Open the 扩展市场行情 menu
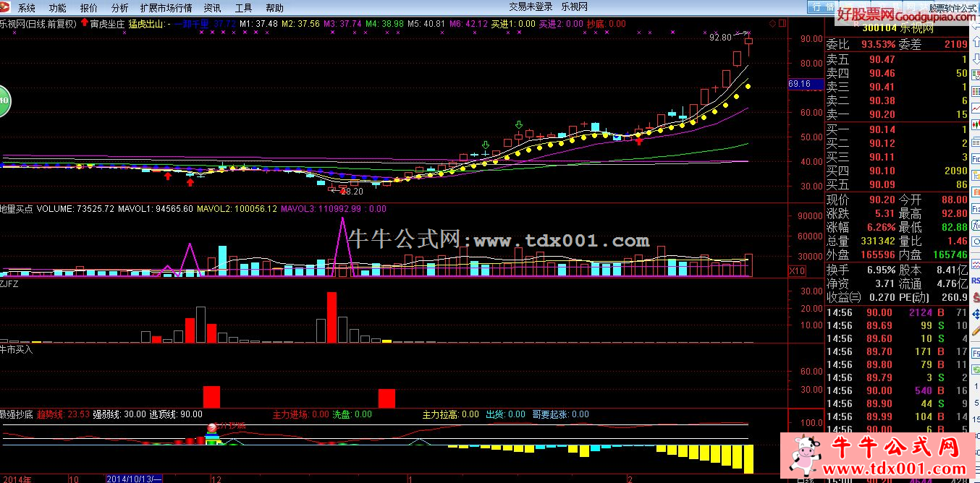Image resolution: width=980 pixels, height=483 pixels. tap(166, 8)
